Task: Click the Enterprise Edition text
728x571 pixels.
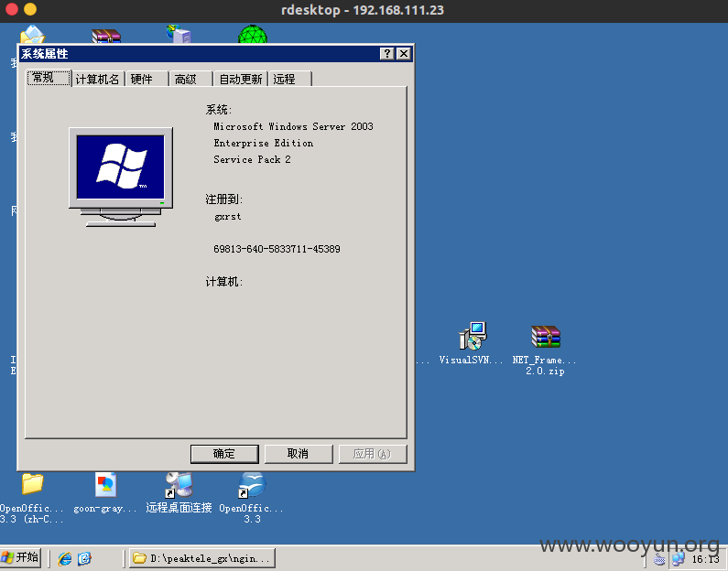Action: [263, 143]
